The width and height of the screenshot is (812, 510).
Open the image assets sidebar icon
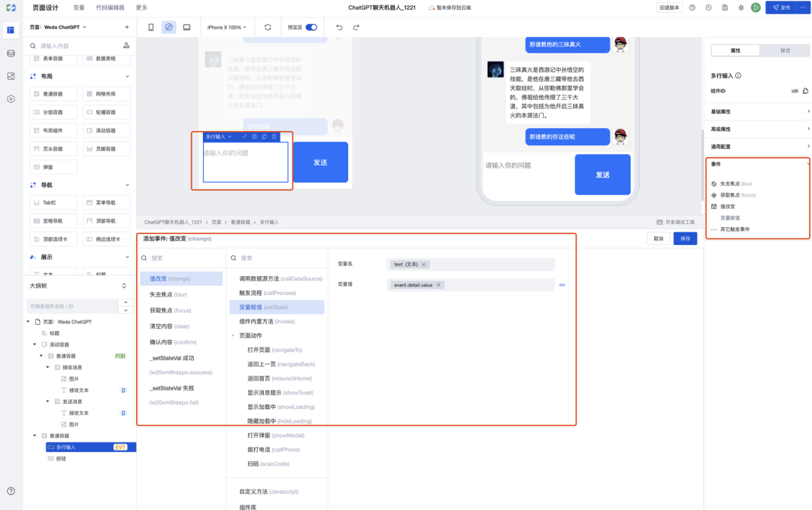coord(11,76)
